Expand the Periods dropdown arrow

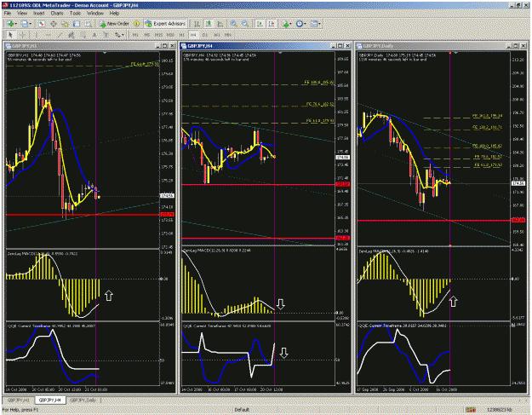[x=305, y=24]
